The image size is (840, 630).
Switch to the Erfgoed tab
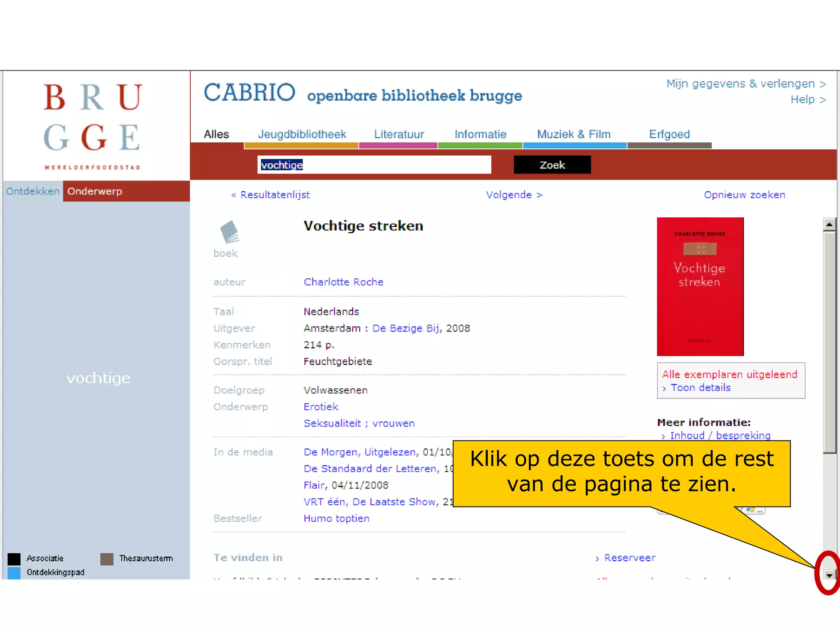669,134
